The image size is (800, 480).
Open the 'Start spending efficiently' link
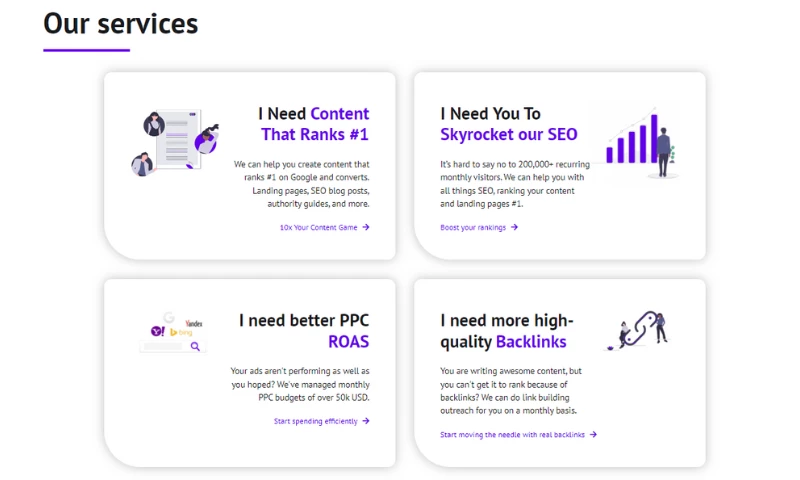point(315,421)
